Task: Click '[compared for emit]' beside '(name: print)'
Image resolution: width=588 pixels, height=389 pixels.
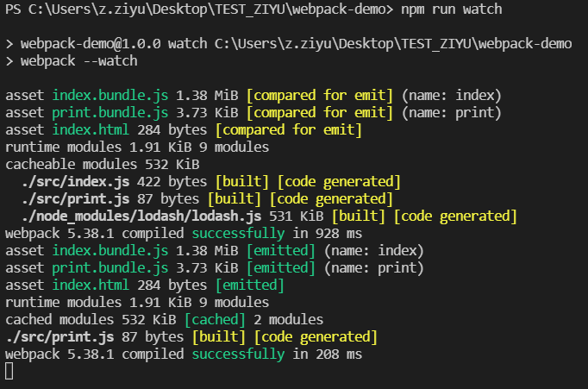Action: [320, 112]
